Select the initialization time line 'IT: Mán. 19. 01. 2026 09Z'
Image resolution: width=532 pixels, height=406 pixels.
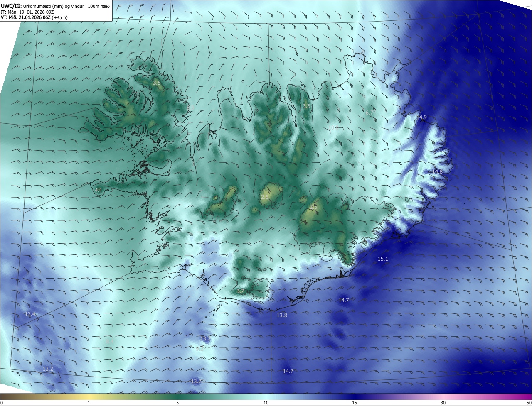point(27,12)
